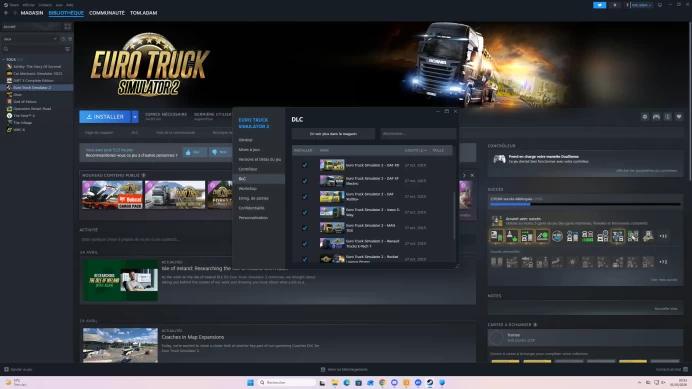
Task: Click the achievements progress bar
Action: 585,204
